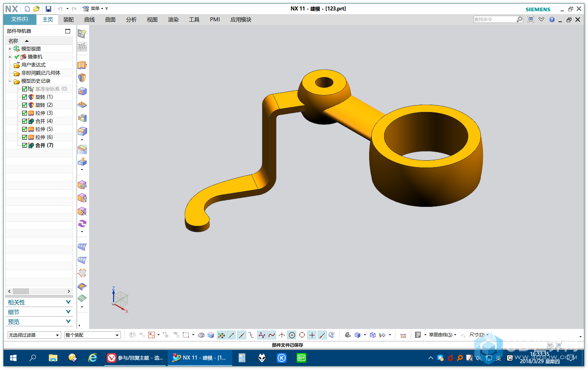The width and height of the screenshot is (588, 370).
Task: Switch to the 应用模块 tab
Action: click(x=241, y=20)
